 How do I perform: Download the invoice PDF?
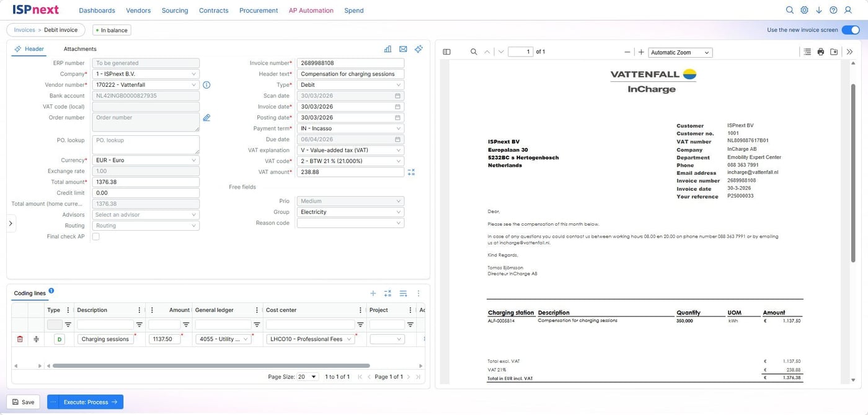click(x=834, y=52)
